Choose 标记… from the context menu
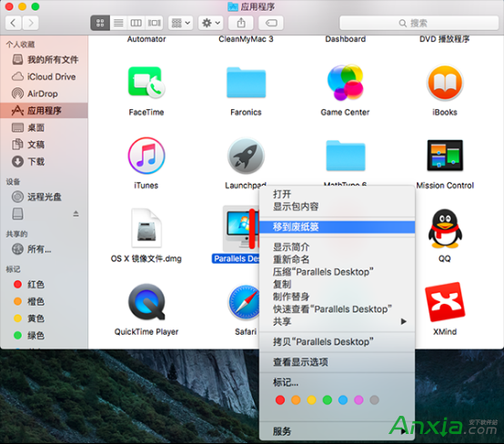Image resolution: width=504 pixels, height=444 pixels. click(x=337, y=382)
